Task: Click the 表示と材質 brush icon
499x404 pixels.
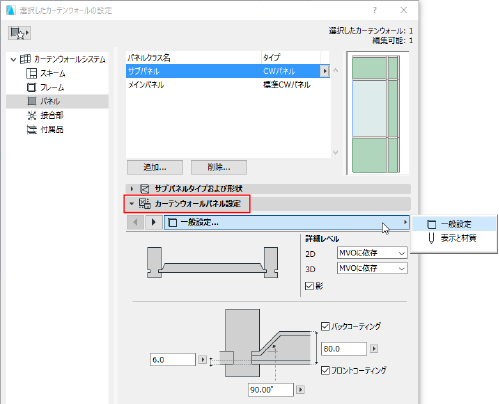Action: [x=431, y=238]
